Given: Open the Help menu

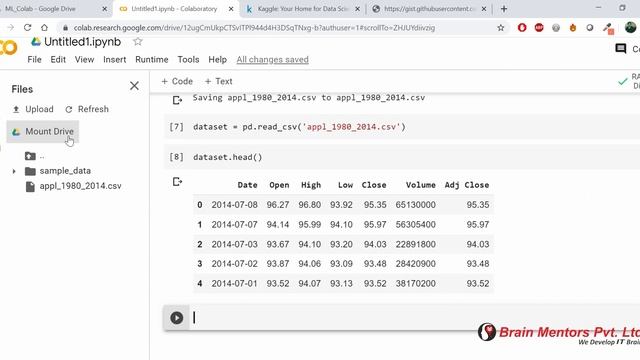Looking at the screenshot, I should pos(218,60).
